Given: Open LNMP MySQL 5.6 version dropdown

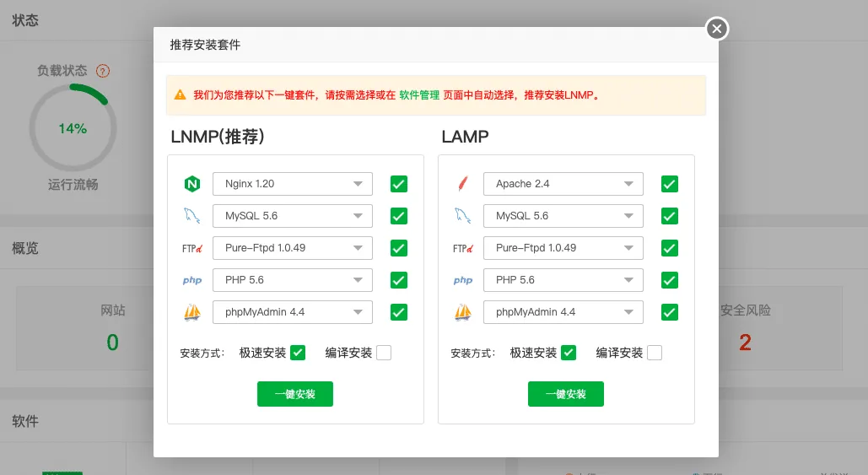Looking at the screenshot, I should (292, 216).
